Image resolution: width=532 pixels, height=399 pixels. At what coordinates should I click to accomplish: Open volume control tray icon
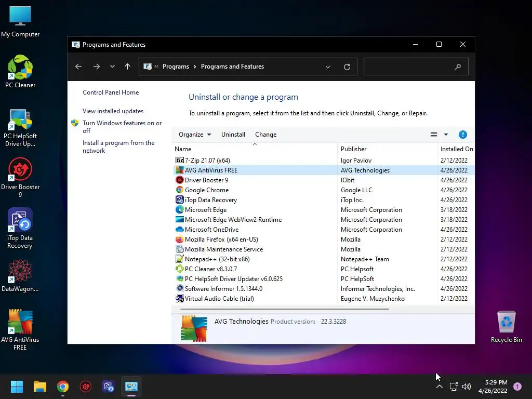(x=467, y=387)
